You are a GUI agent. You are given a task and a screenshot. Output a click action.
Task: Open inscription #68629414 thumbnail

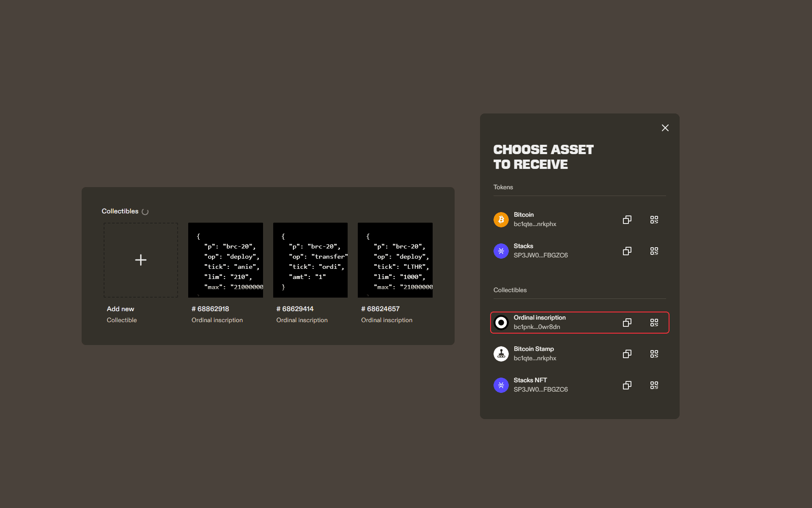coord(310,260)
